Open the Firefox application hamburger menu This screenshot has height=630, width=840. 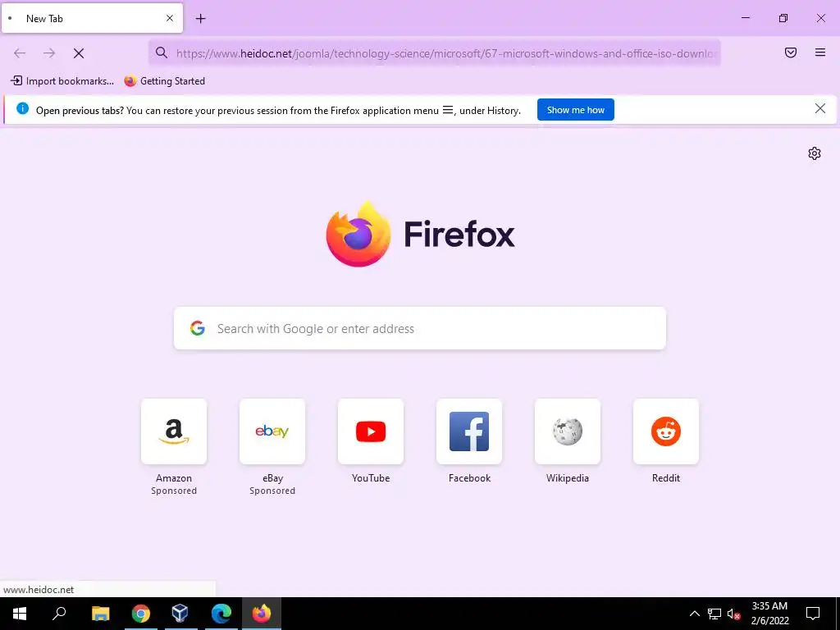click(820, 52)
